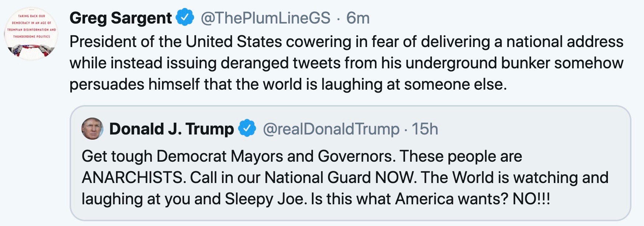Click the verified badge beside Donald J. Trump
The image size is (644, 226).
(247, 129)
